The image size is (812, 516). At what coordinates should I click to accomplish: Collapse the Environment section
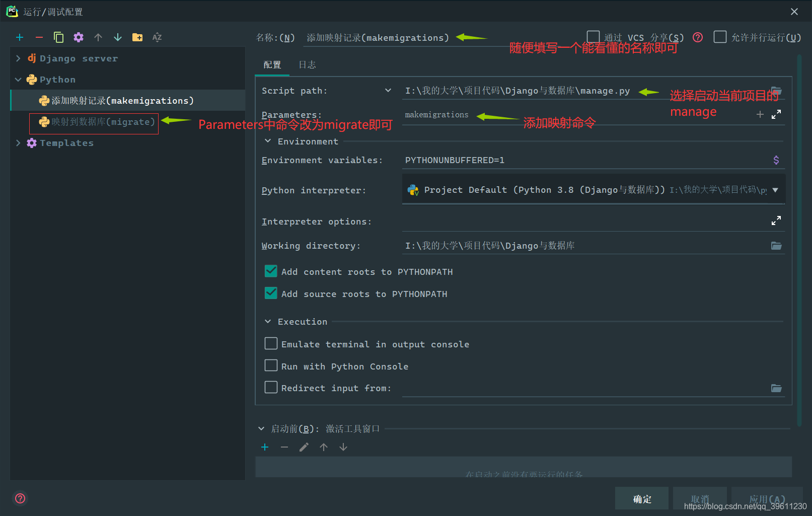(268, 141)
